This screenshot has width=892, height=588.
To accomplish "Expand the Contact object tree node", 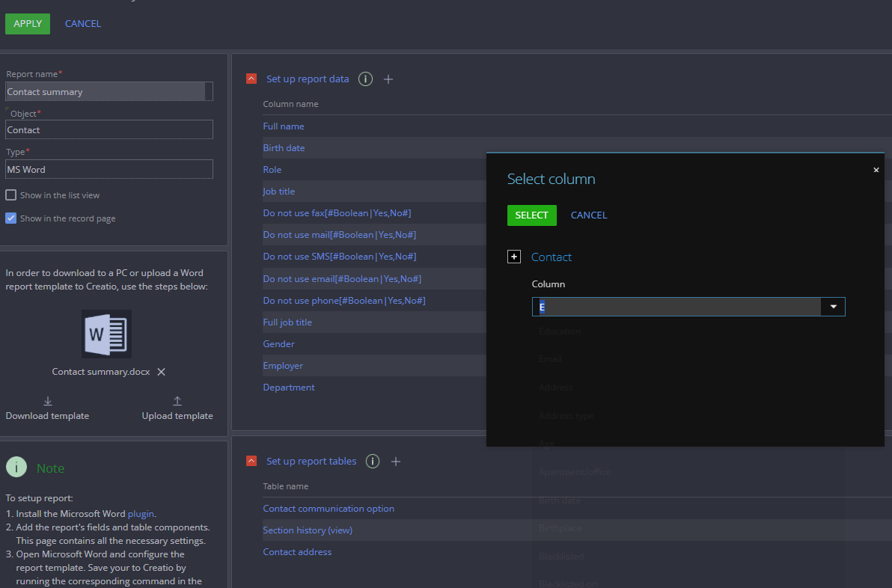I will tap(514, 257).
